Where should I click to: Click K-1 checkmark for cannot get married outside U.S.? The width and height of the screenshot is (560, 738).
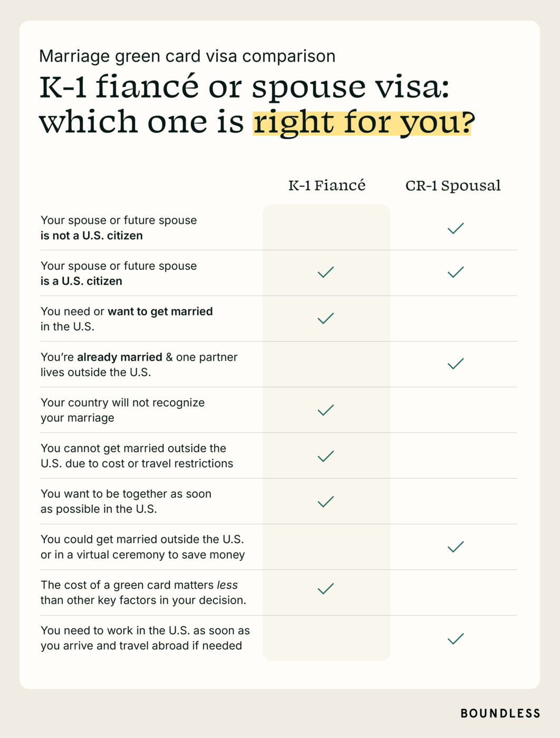click(326, 456)
